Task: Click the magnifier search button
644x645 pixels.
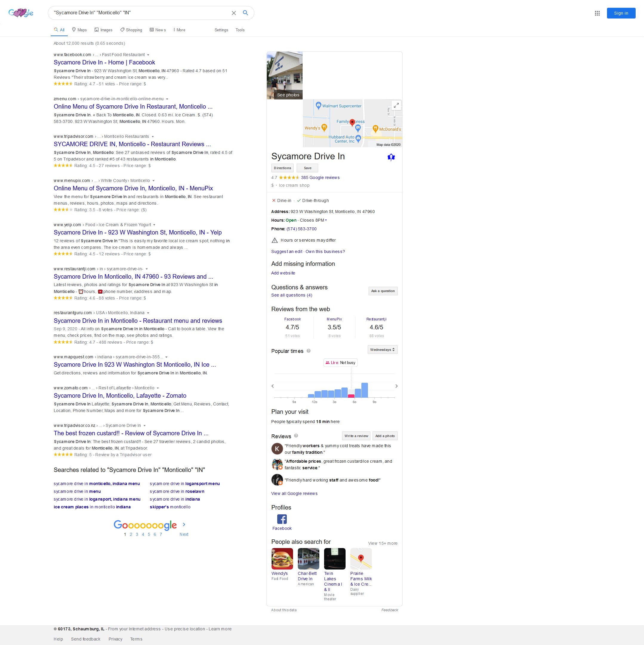Action: 246,13
